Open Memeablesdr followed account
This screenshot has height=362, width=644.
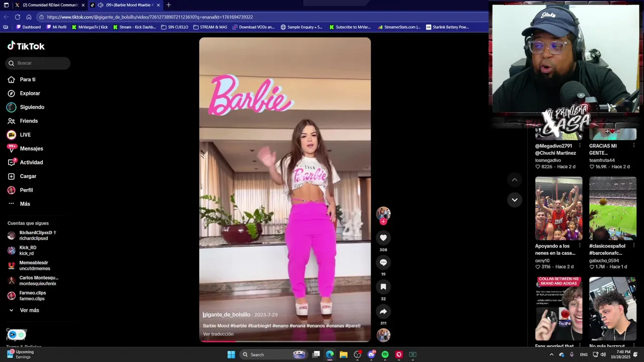tap(29, 265)
